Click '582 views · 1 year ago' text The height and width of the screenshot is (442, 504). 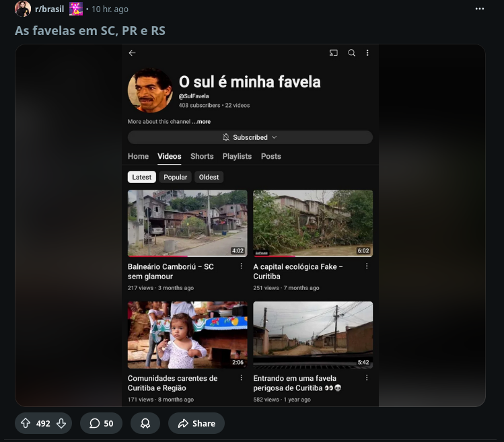(282, 400)
